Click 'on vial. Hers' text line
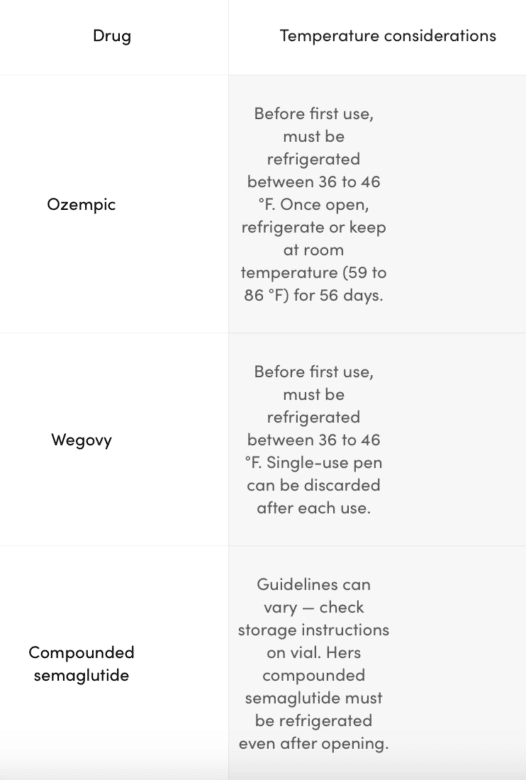Image resolution: width=526 pixels, height=780 pixels. (314, 653)
